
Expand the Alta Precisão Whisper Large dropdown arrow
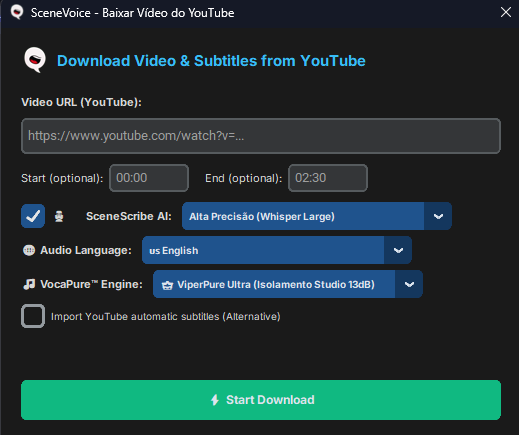point(438,216)
